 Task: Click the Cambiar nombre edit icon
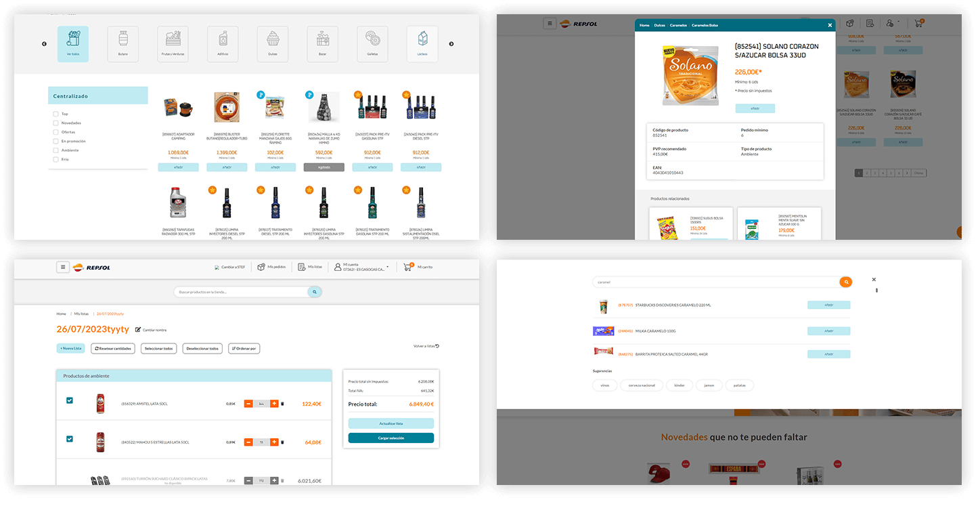(x=138, y=330)
